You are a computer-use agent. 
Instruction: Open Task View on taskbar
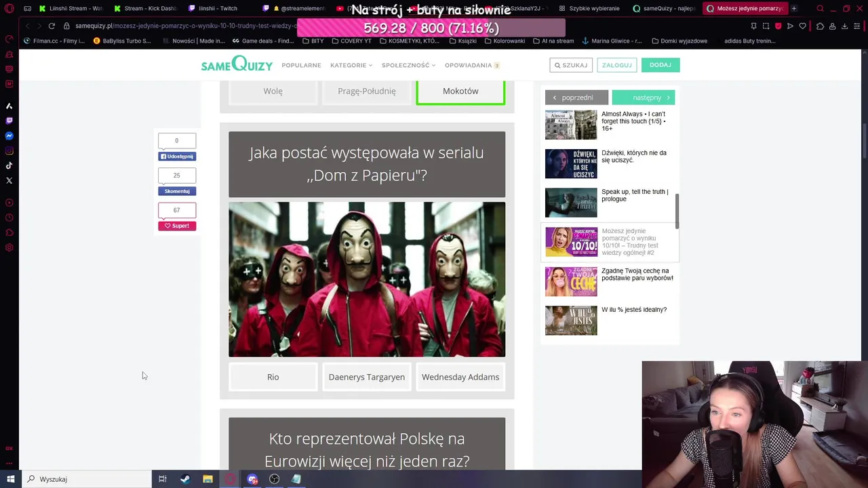point(163,479)
